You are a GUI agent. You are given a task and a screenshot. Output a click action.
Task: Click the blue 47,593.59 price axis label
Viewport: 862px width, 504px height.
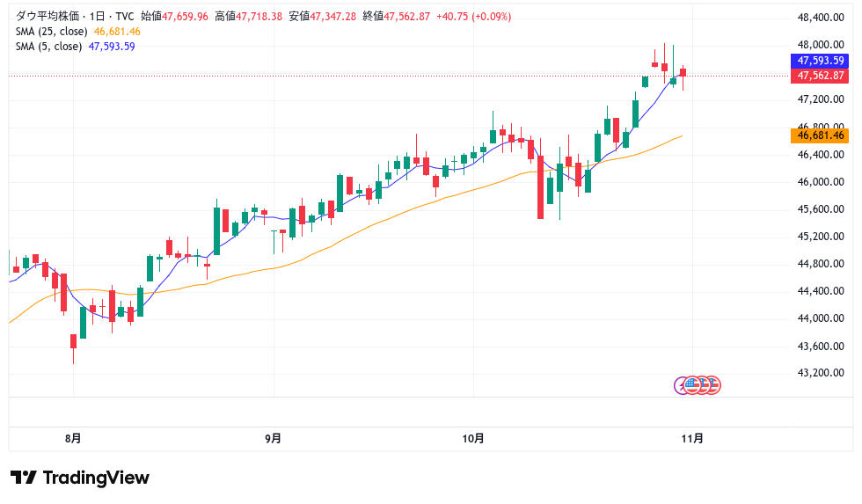pyautogui.click(x=820, y=61)
